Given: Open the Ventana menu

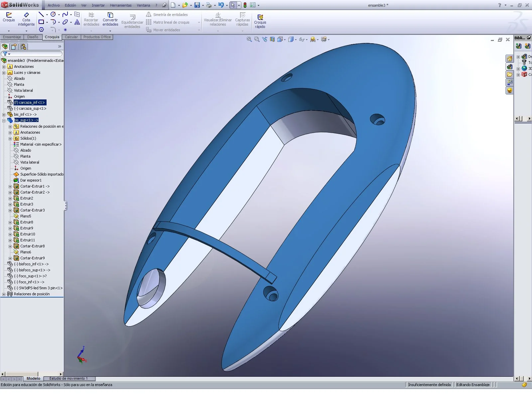Looking at the screenshot, I should point(143,5).
